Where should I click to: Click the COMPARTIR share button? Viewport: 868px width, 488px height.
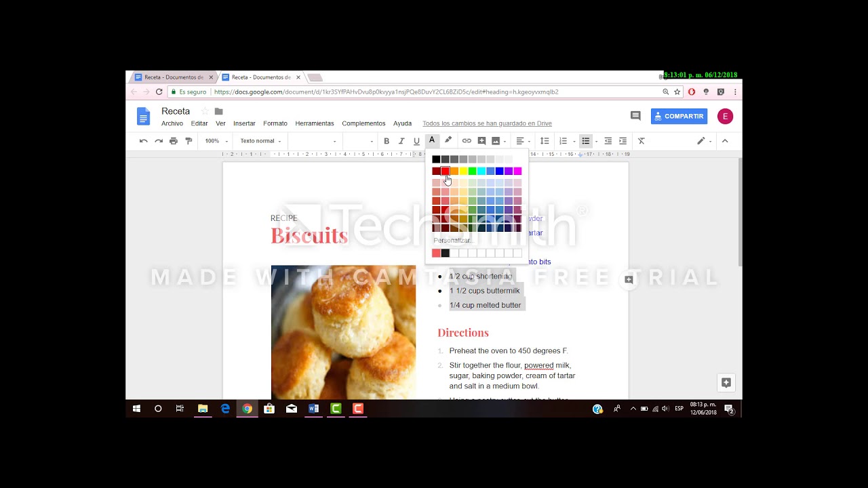[x=679, y=117]
